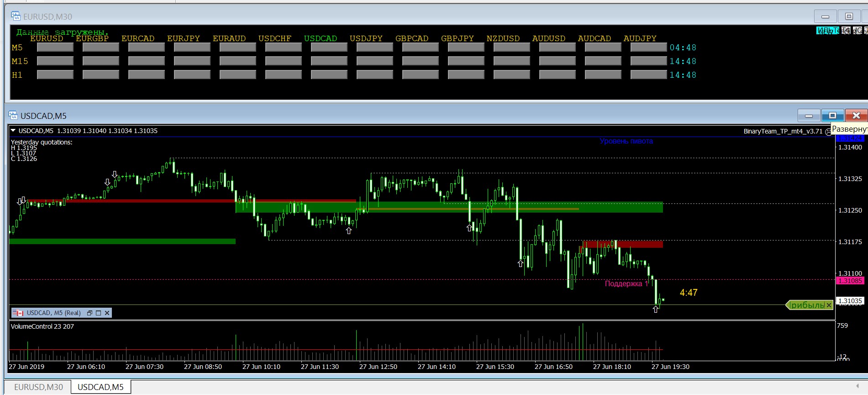Screen dimensions: 868x395
Task: Click the US-Canada flag icon on the floating panel
Action: pos(18,313)
